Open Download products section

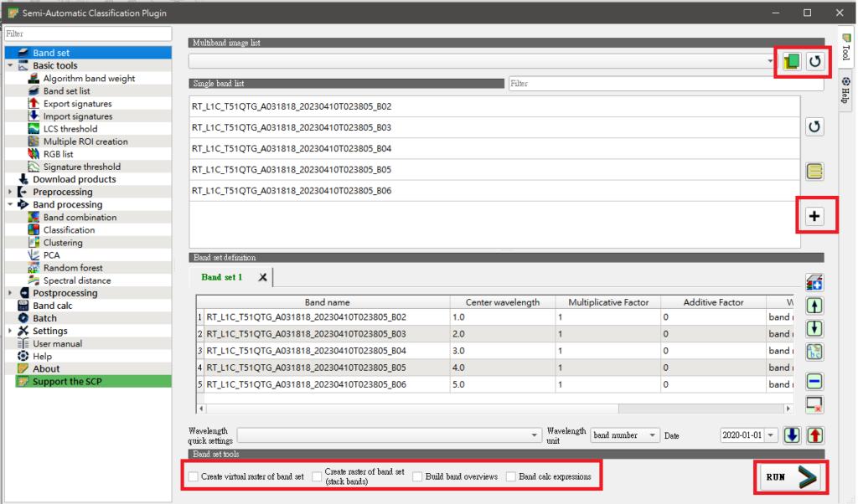pos(75,179)
